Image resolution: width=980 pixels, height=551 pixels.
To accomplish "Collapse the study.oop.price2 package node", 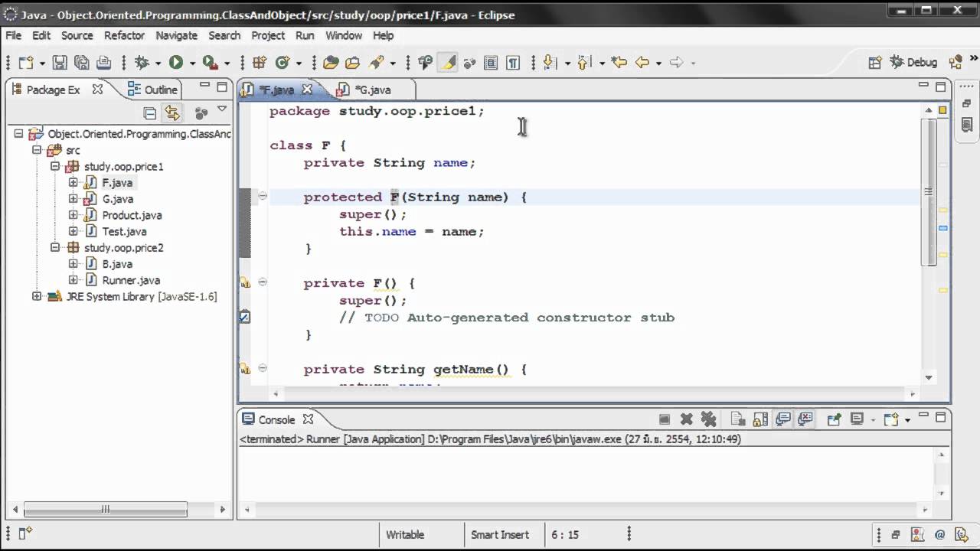I will pyautogui.click(x=55, y=248).
